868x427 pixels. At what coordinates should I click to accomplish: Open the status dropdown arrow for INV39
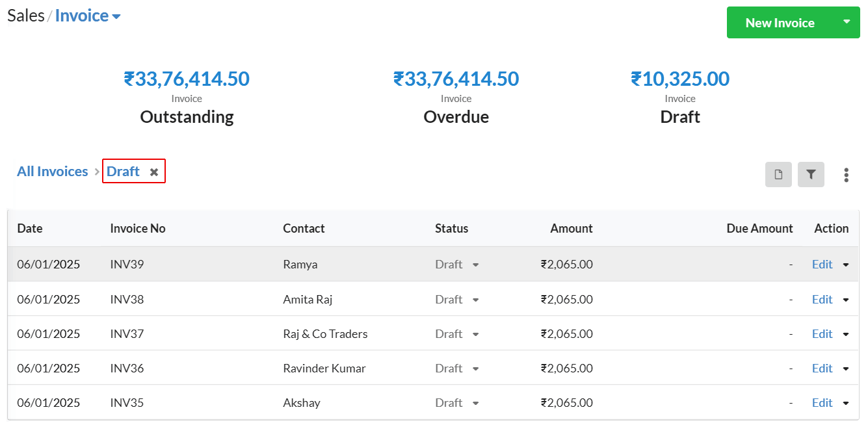[476, 265]
